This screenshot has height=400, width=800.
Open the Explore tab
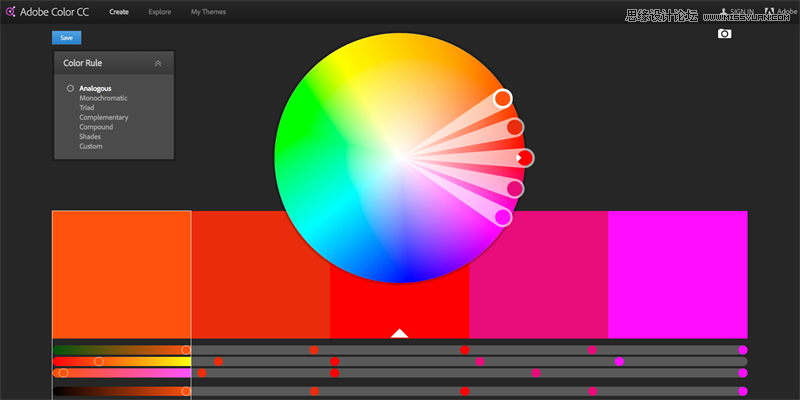coord(159,12)
